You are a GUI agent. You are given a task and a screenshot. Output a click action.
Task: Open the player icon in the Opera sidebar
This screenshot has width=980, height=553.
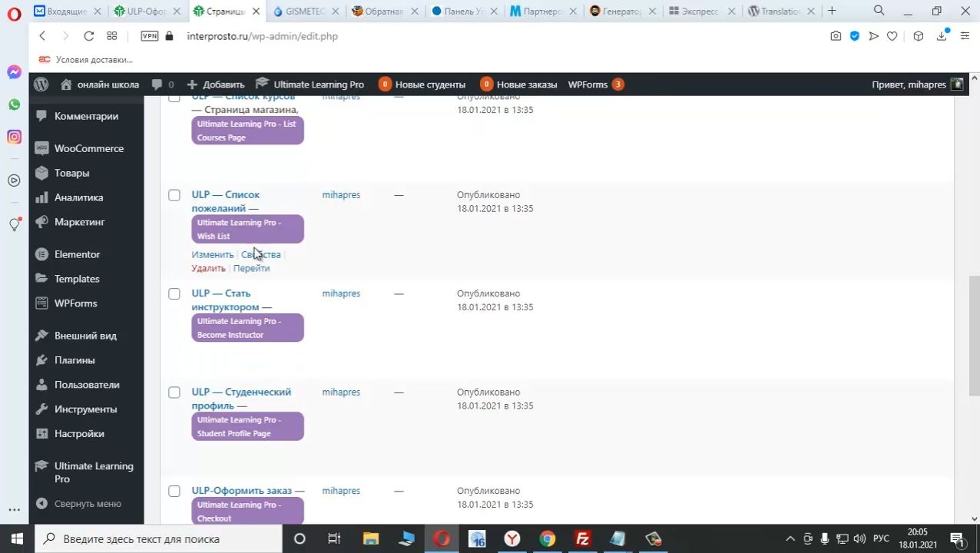14,180
